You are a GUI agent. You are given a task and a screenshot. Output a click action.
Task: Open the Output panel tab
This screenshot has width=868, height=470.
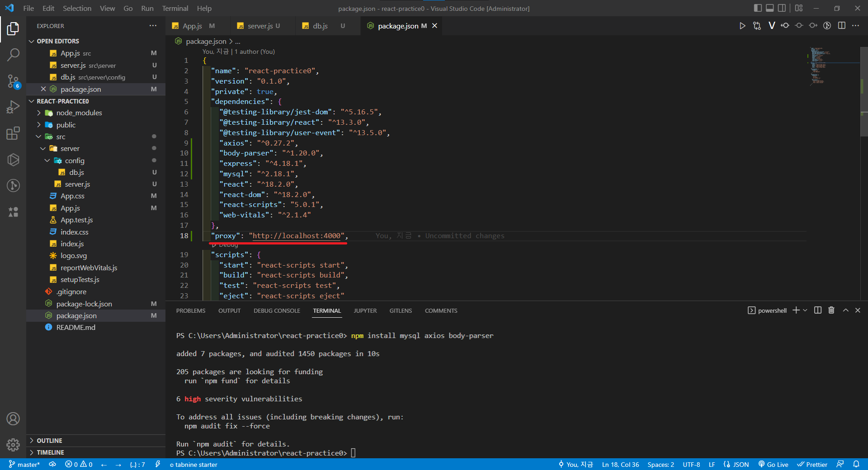coord(229,310)
